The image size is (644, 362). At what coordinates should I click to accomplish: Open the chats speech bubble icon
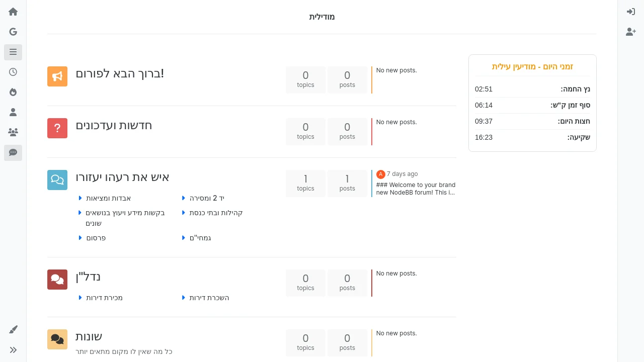pos(13,152)
